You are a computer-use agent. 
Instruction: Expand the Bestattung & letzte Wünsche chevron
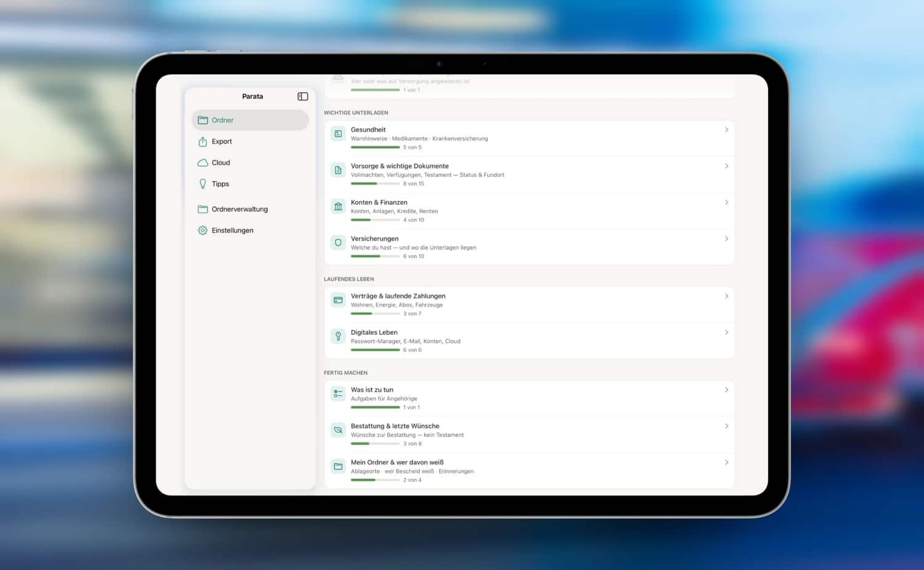727,426
